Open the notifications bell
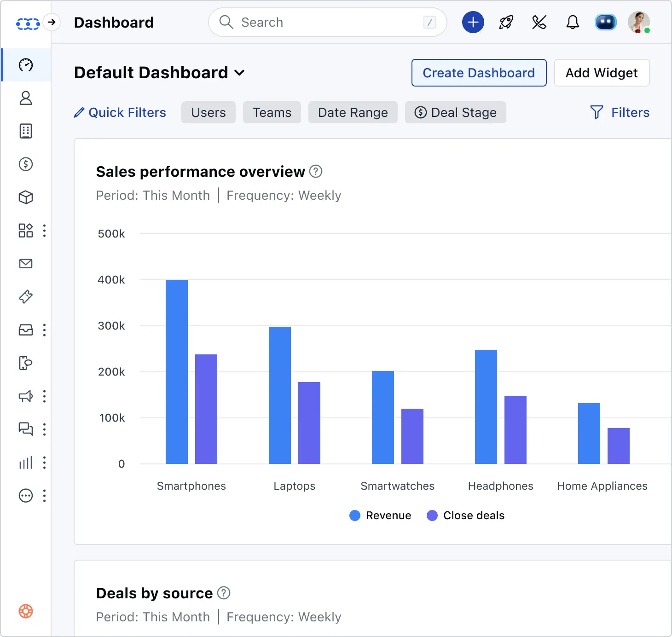672x637 pixels. 573,22
